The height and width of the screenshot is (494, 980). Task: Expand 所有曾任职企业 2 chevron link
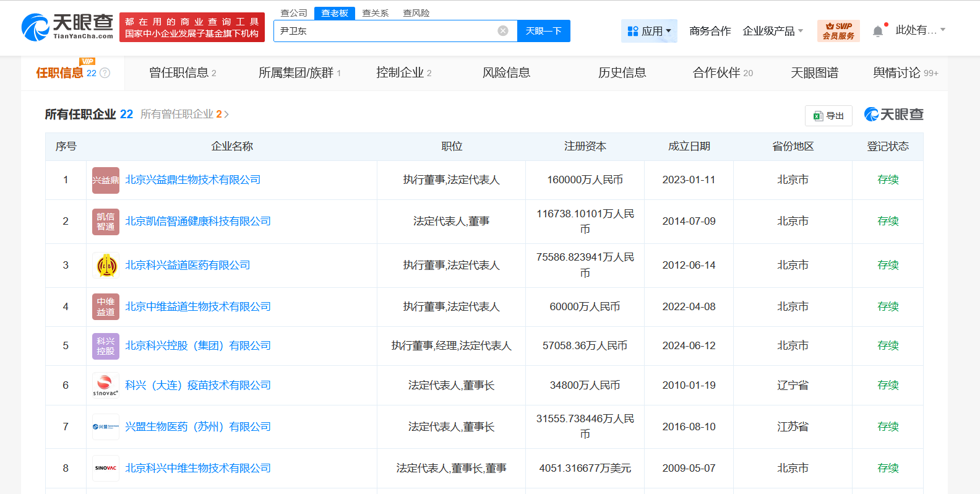[x=185, y=115]
